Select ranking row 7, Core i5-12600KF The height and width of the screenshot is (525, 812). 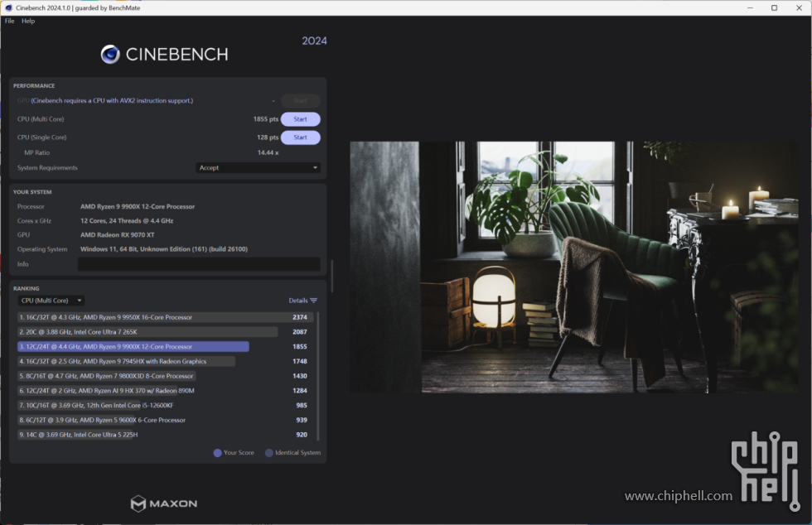coord(163,406)
